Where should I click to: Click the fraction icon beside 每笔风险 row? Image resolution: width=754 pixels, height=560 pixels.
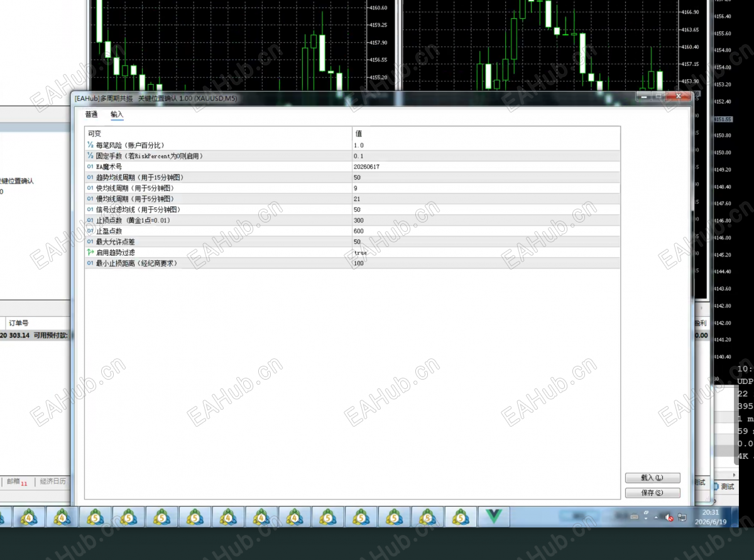coord(90,145)
